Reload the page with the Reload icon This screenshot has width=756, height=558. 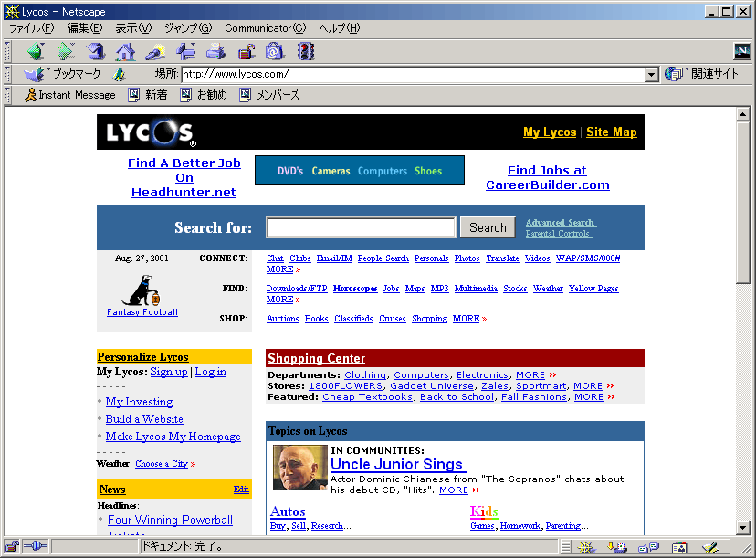tap(96, 51)
